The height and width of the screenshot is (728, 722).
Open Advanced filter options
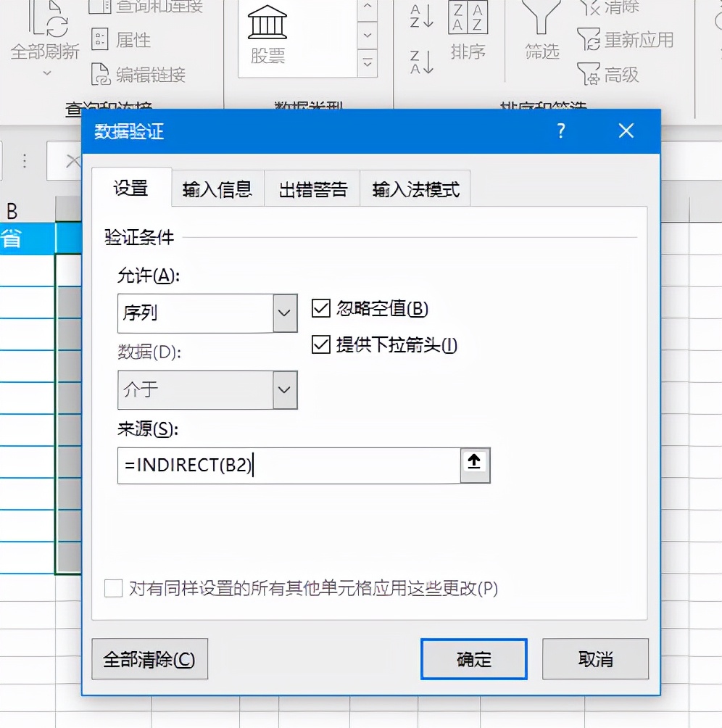608,75
